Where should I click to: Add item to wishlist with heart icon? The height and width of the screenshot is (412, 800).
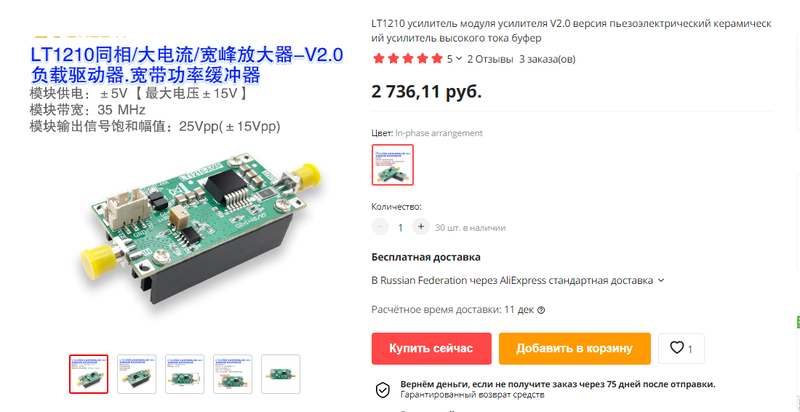(x=681, y=349)
